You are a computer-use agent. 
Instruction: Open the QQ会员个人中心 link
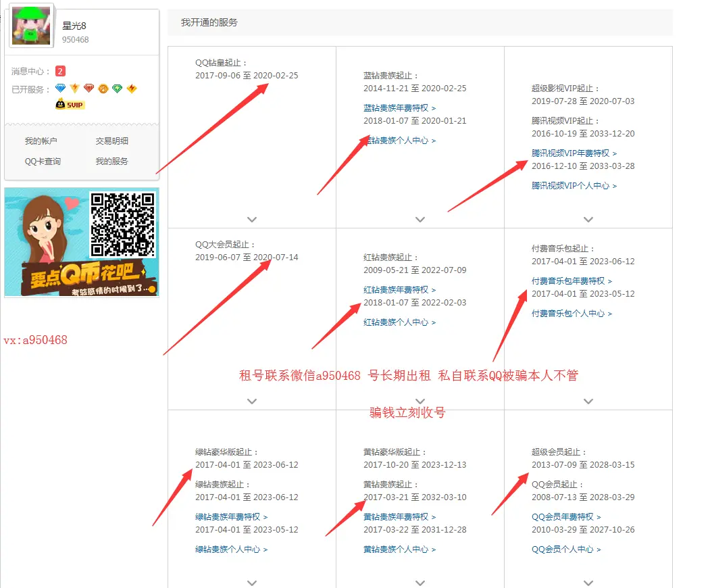point(566,549)
